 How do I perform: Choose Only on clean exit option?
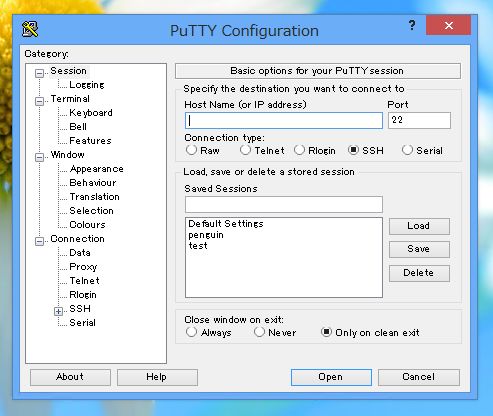pyautogui.click(x=326, y=332)
